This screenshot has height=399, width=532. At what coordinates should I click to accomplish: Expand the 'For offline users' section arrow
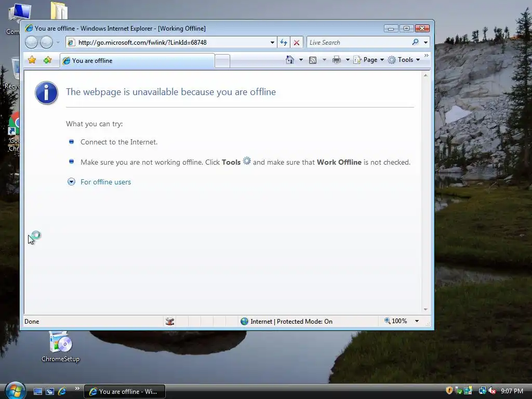coord(71,182)
